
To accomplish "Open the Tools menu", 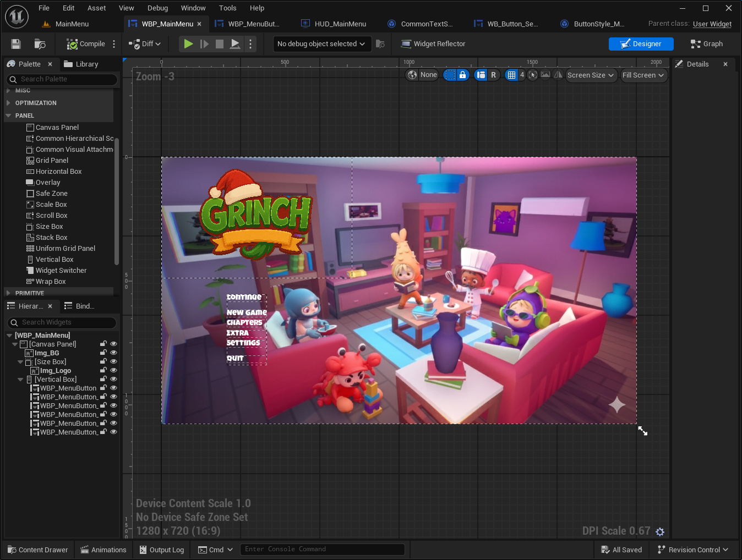I will pyautogui.click(x=228, y=8).
